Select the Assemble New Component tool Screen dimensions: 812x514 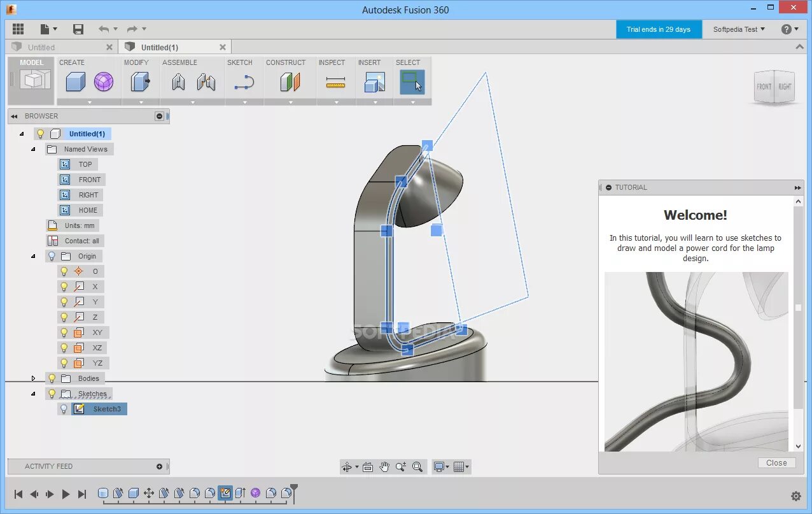pos(178,82)
